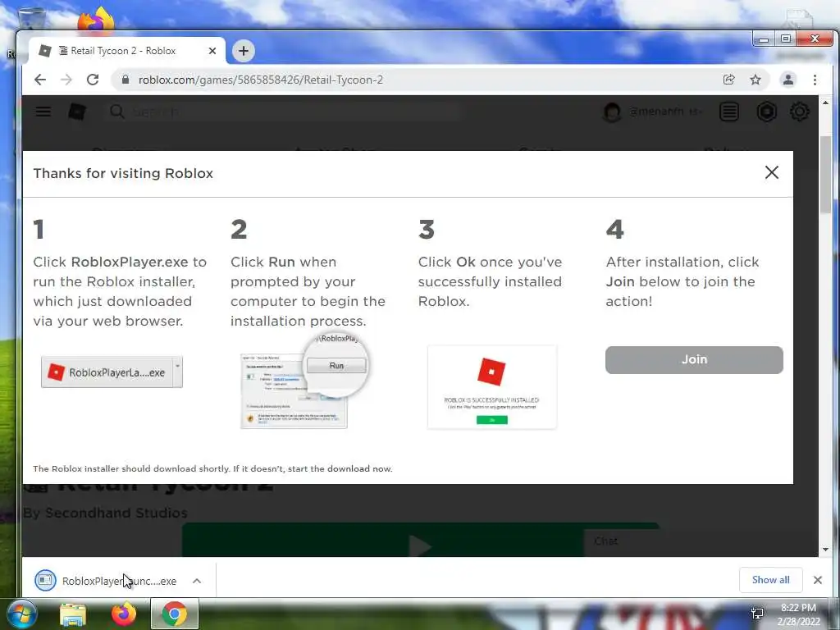Dismiss the downloads bar
This screenshot has height=630, width=840.
[x=818, y=580]
